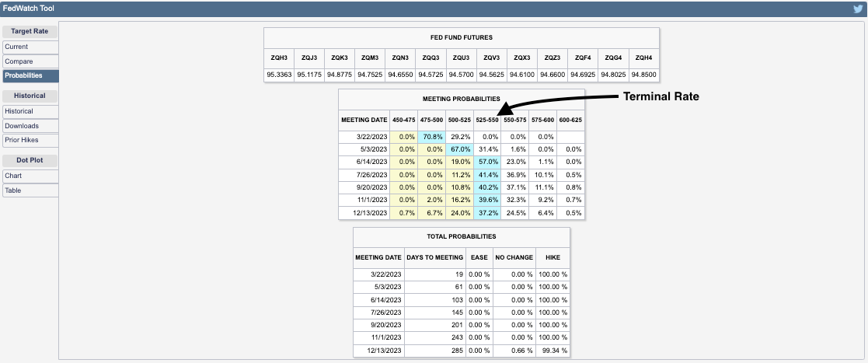Screen dimensions: 868x363
Task: Click the 94.8775 futures price
Action: [340, 75]
